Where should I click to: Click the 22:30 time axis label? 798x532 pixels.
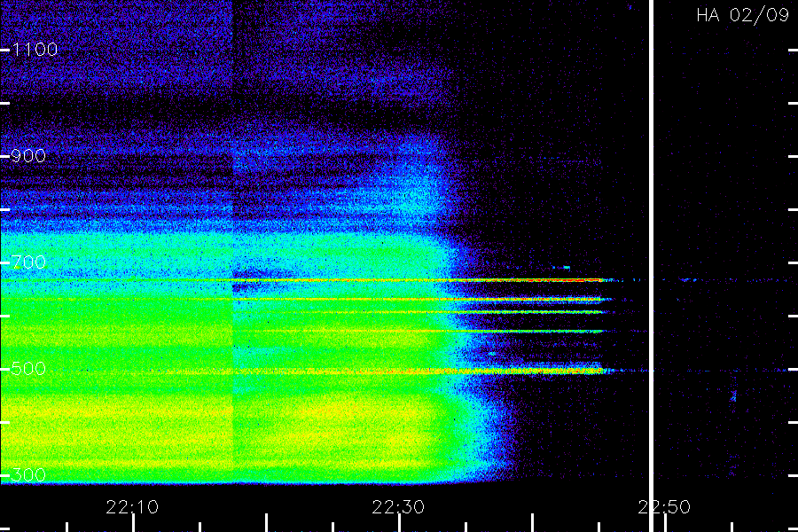[398, 507]
